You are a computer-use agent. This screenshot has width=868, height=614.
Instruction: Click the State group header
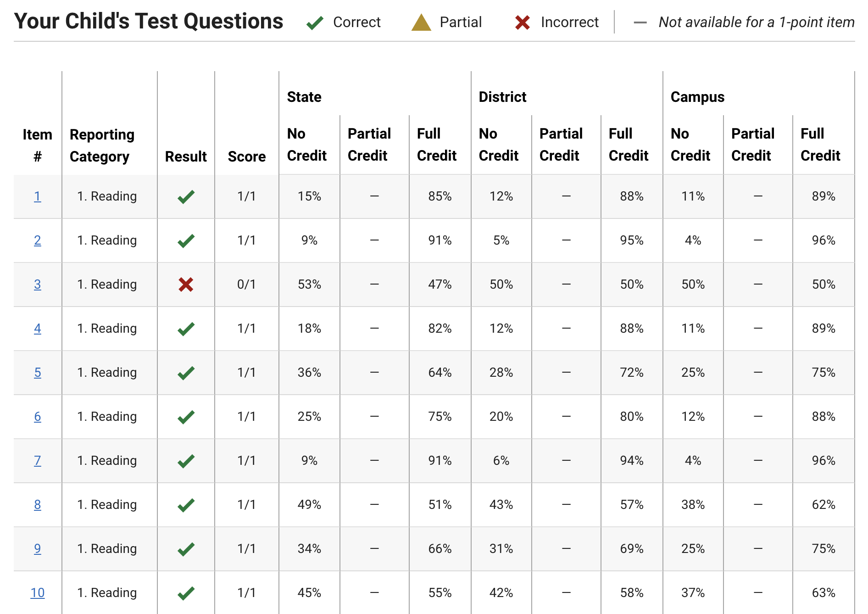tap(304, 97)
